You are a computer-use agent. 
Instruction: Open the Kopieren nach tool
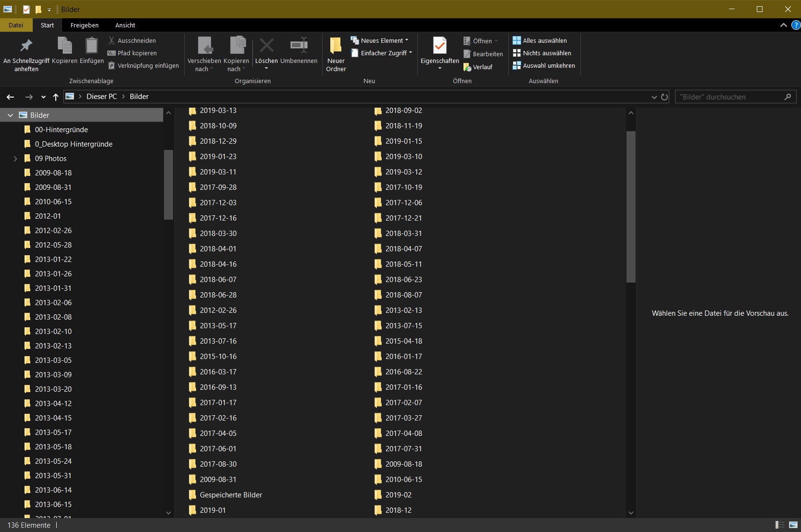point(236,54)
